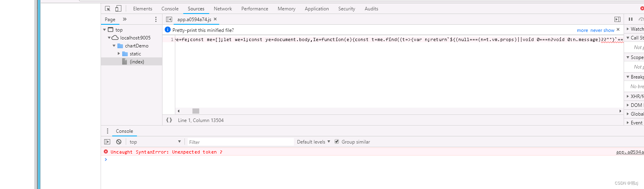
Task: Open the Network tab
Action: (x=223, y=8)
